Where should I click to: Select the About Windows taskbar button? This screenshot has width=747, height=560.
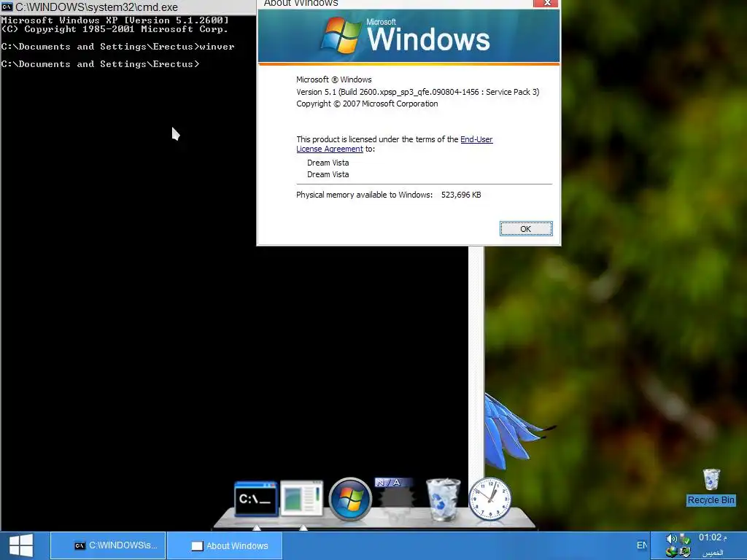point(225,545)
